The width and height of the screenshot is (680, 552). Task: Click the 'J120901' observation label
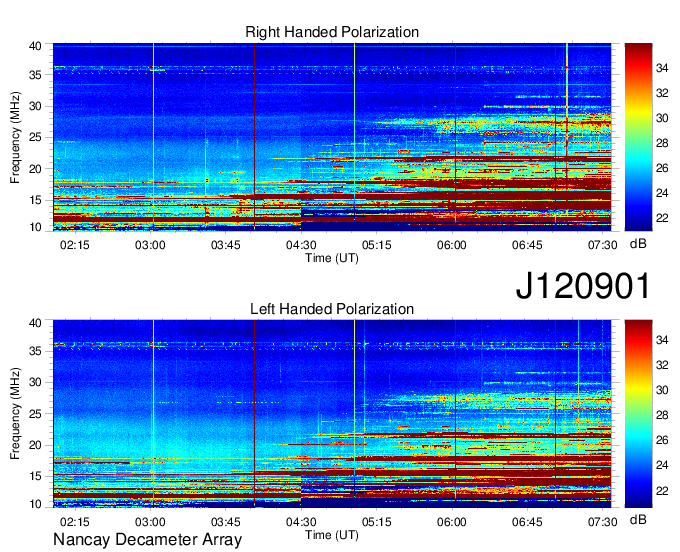(x=583, y=286)
